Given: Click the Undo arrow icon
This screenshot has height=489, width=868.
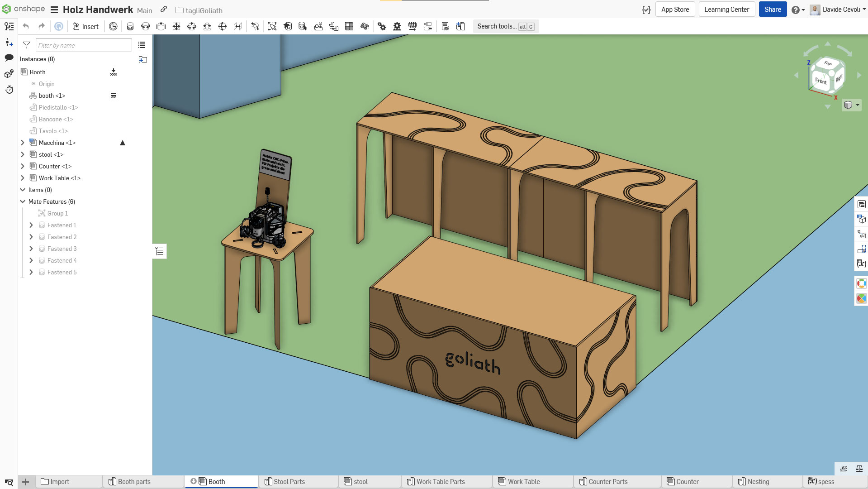Looking at the screenshot, I should pos(26,26).
